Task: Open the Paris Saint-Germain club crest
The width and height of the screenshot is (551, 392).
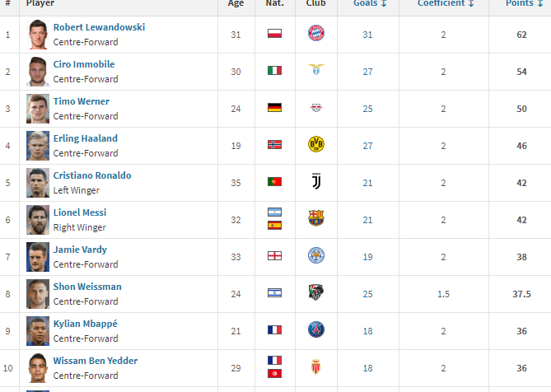Action: tap(316, 330)
